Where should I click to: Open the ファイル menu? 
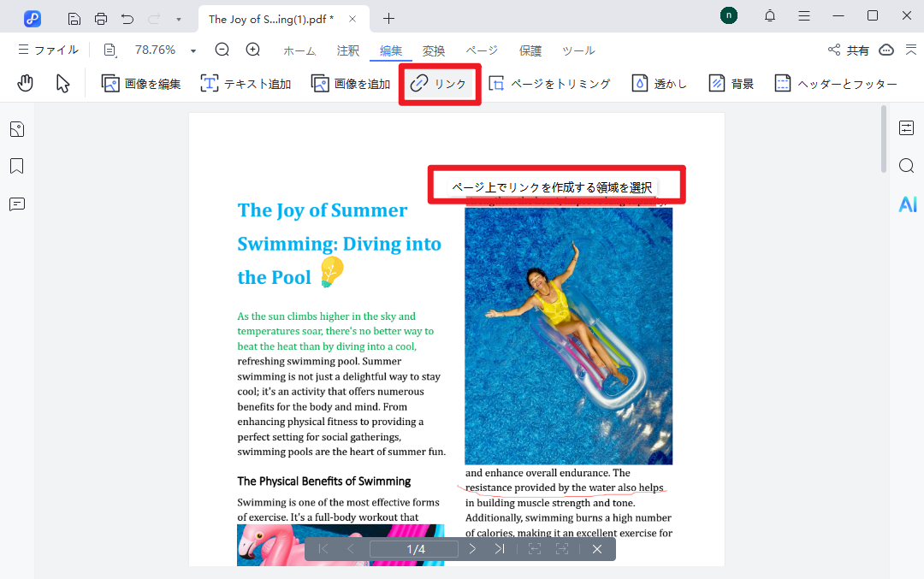pos(48,50)
